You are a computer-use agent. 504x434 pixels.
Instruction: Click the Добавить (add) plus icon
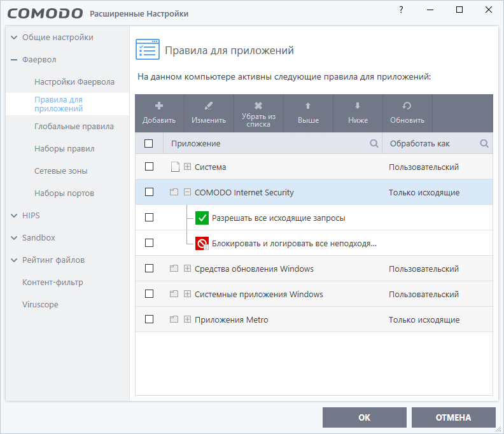pos(159,106)
